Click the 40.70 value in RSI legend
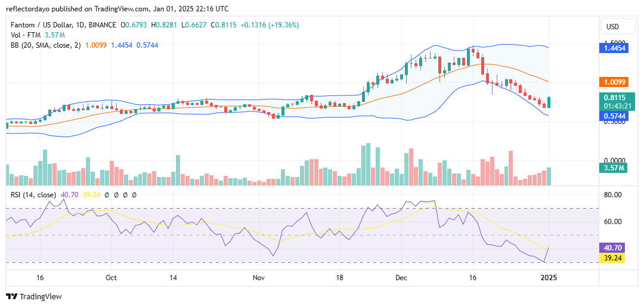Image resolution: width=644 pixels, height=307 pixels. (x=70, y=195)
